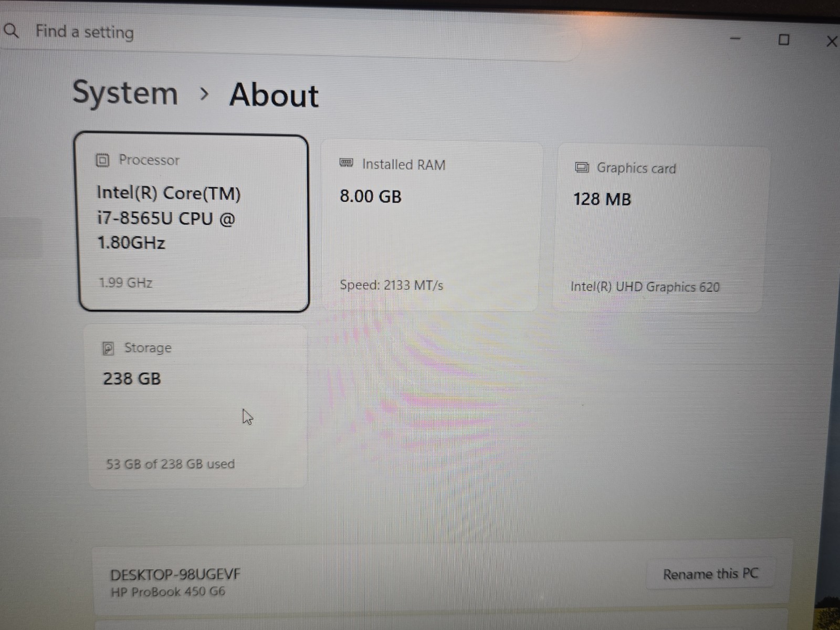Click the DESKTOP-98UGEVF device name
The width and height of the screenshot is (840, 630).
[x=175, y=574]
